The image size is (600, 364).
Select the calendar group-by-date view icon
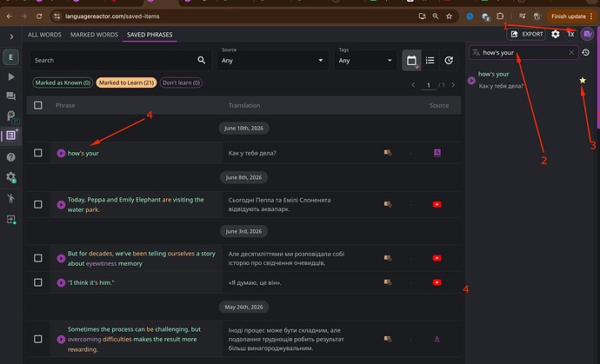pos(411,60)
